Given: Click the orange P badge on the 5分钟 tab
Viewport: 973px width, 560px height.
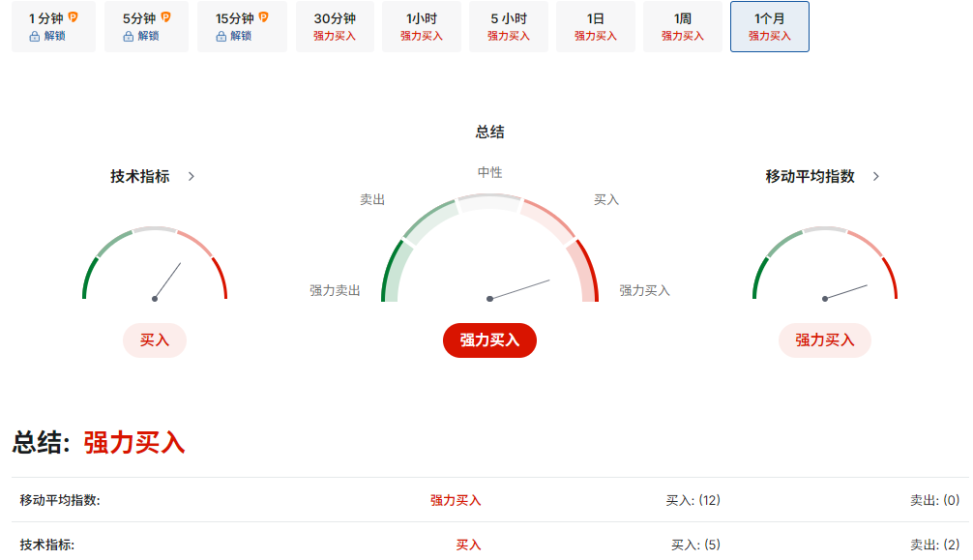Looking at the screenshot, I should click(166, 16).
